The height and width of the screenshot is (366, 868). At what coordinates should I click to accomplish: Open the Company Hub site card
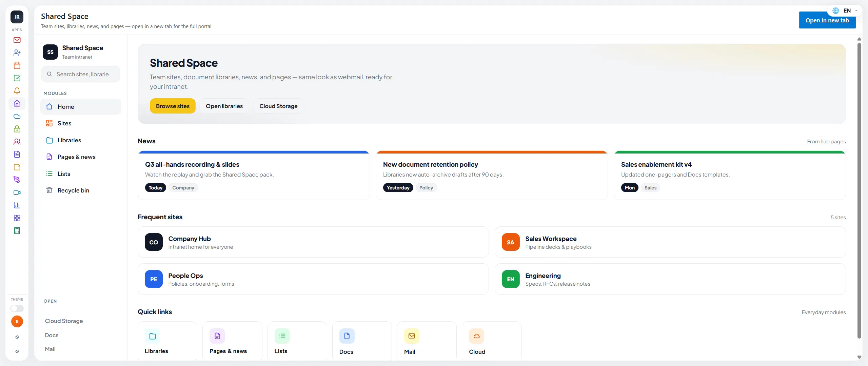313,242
